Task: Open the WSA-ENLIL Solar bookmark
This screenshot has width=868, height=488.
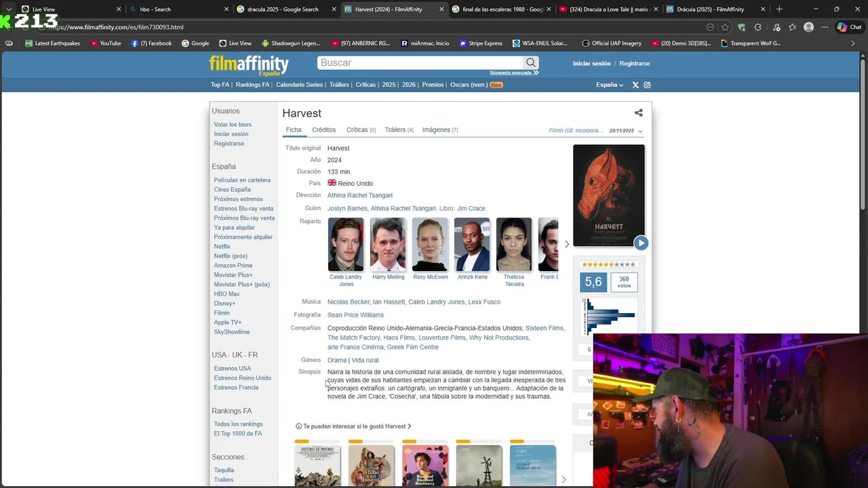Action: tap(540, 43)
